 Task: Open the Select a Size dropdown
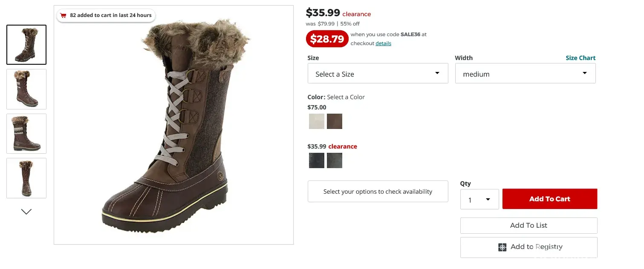point(378,74)
